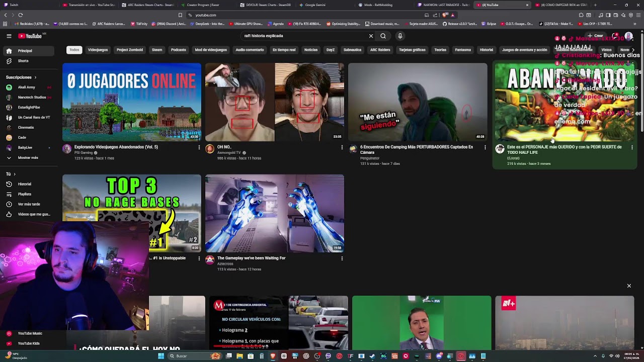
Task: Open Steam from the taskbar
Action: 372,356
